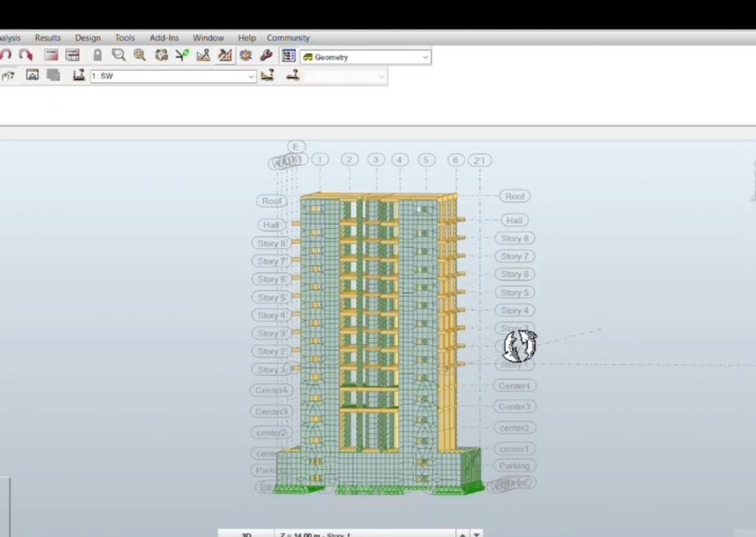Click the left-side Story 5 label

point(270,298)
